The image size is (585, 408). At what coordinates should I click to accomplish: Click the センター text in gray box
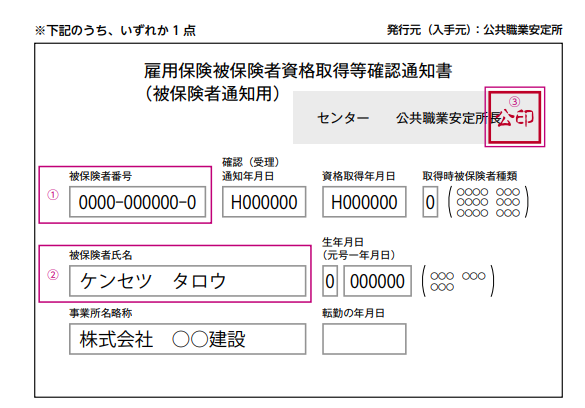(343, 118)
